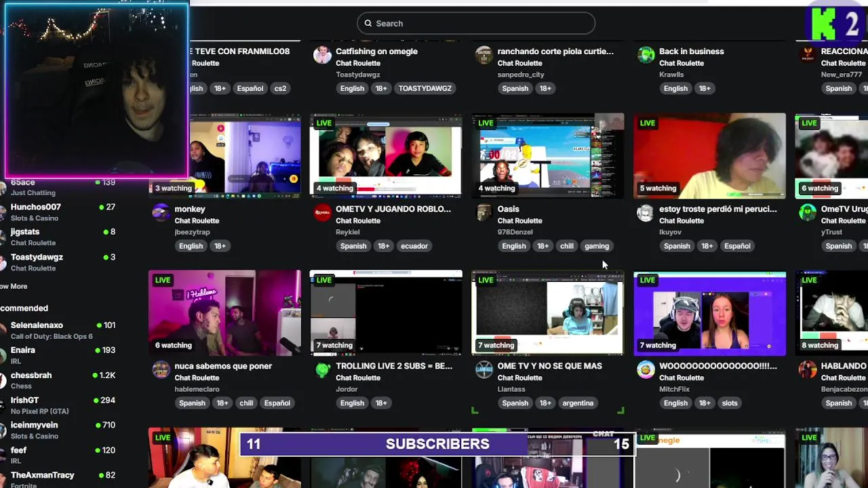The image size is (868, 488).
Task: Open OMETV Y JUGANDO ROBLOX stream thumbnail
Action: (x=386, y=156)
